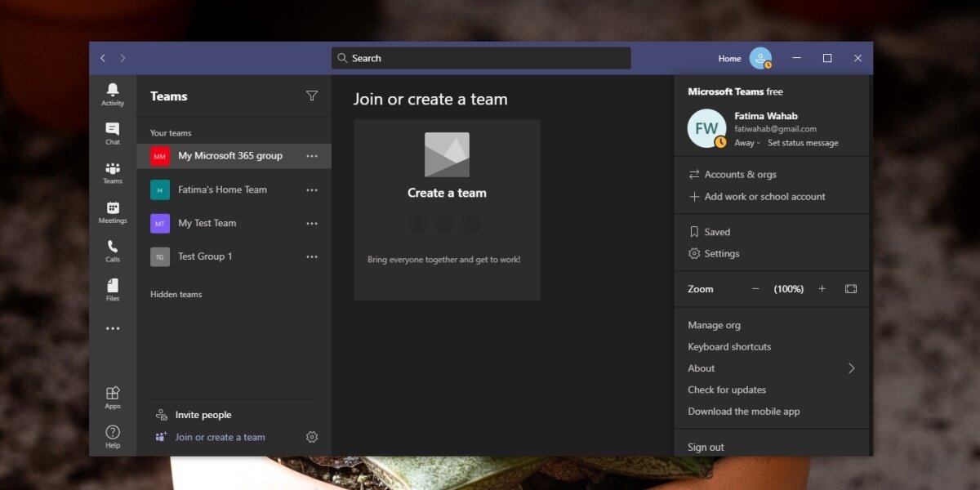Collapse the Your teams section
The height and width of the screenshot is (490, 980).
click(171, 133)
